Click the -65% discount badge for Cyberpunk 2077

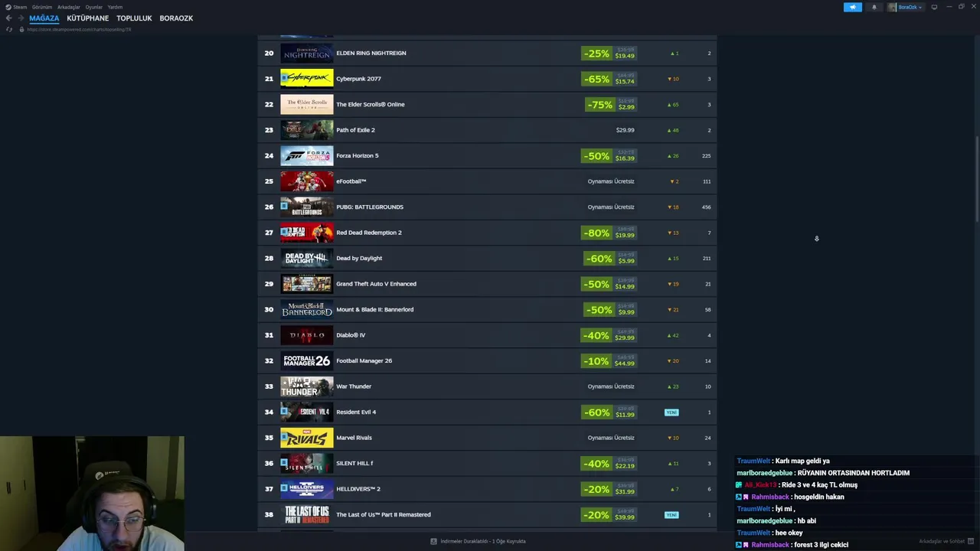[x=596, y=79]
